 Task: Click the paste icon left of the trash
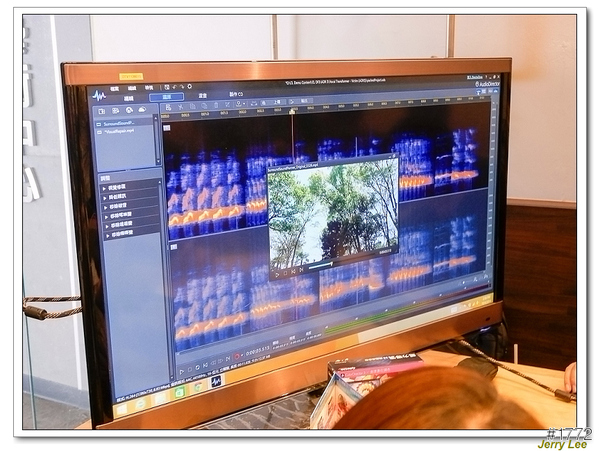point(204,106)
